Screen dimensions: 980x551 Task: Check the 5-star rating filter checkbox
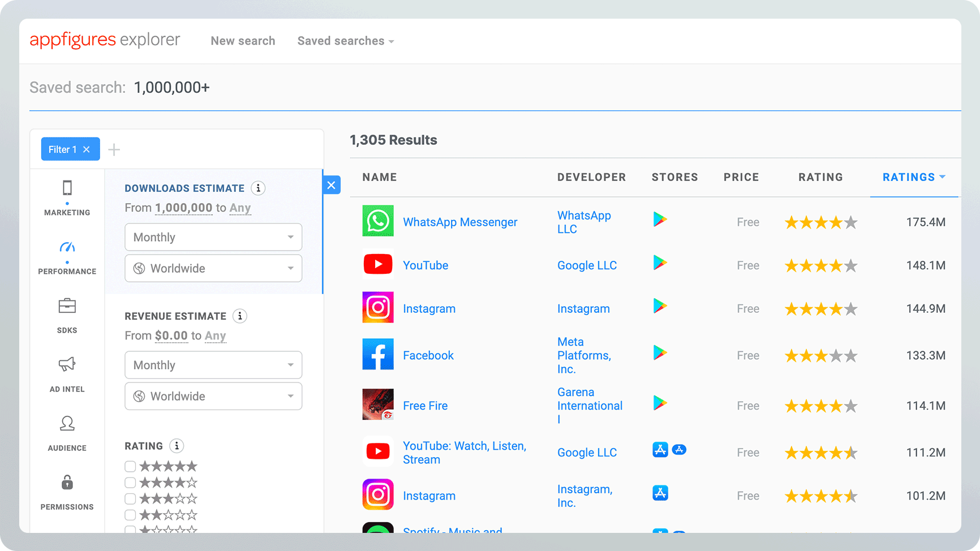(130, 466)
